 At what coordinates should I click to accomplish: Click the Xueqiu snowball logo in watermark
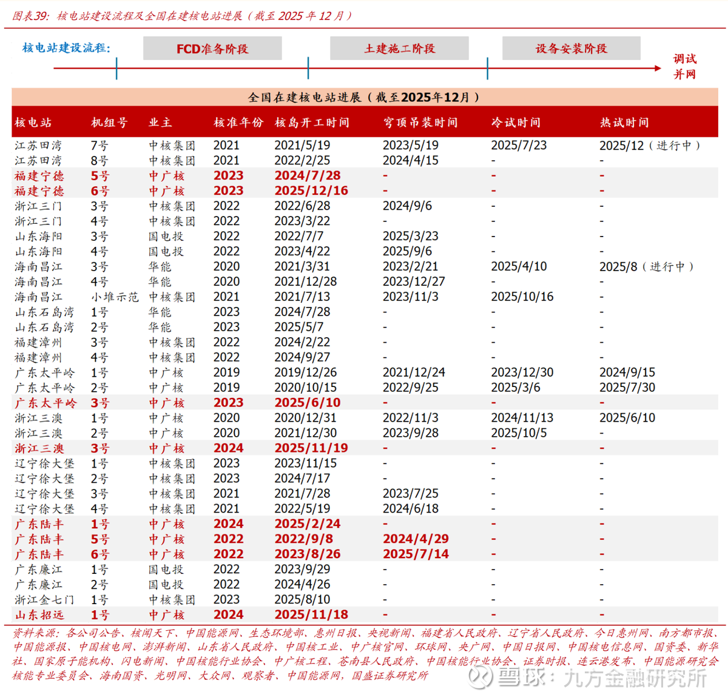pos(480,677)
